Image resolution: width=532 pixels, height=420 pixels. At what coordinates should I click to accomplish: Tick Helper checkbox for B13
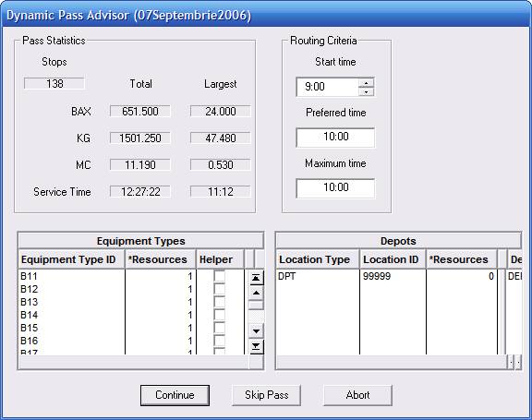click(219, 302)
